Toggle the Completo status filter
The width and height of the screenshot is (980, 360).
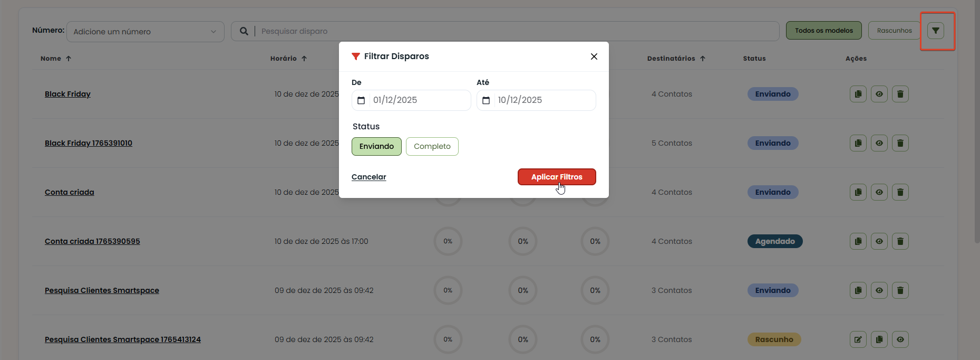point(432,146)
